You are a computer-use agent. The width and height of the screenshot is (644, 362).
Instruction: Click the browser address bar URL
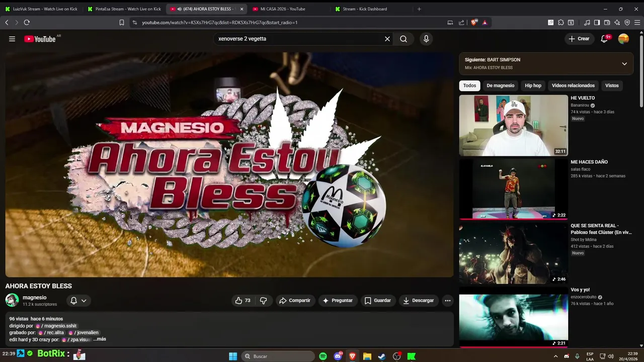[x=220, y=22]
